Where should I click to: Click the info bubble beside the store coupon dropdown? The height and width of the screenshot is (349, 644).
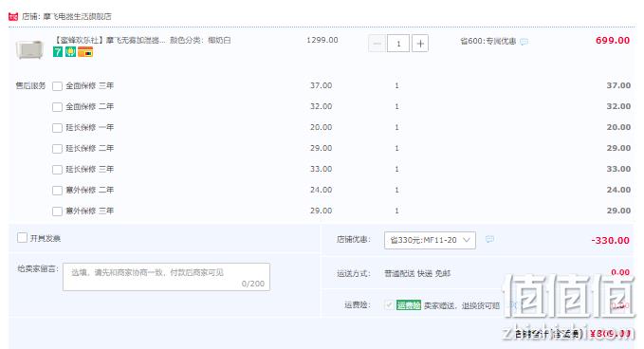click(489, 239)
